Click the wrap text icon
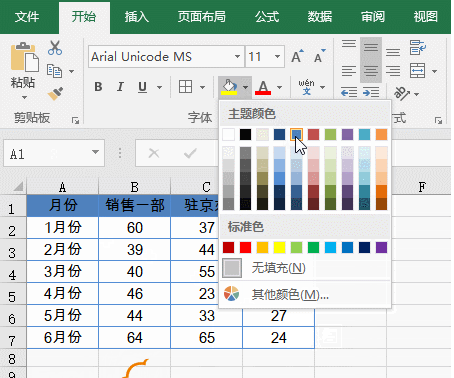Screen dimensions: 454x378 418,47
